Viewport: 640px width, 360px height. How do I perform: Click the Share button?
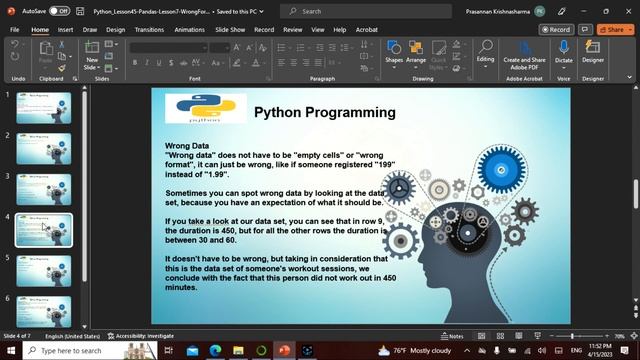(x=615, y=30)
